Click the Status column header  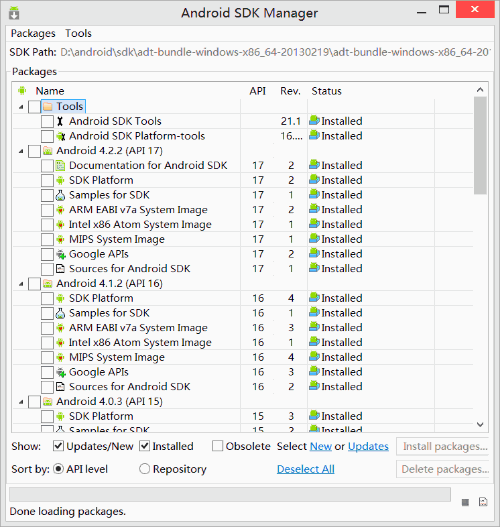pos(327,91)
